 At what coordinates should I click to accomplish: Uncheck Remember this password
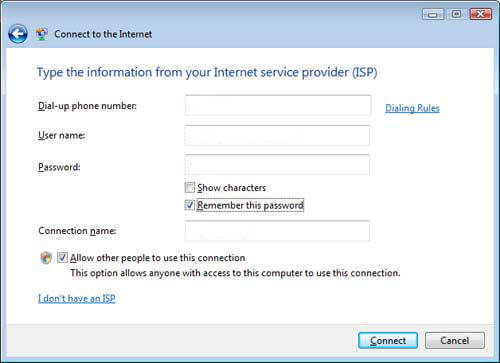tap(190, 205)
